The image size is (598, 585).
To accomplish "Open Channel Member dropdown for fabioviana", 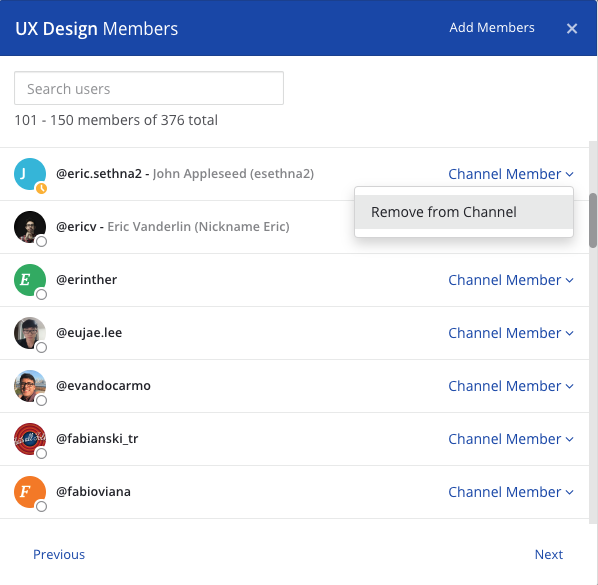I will click(x=511, y=492).
